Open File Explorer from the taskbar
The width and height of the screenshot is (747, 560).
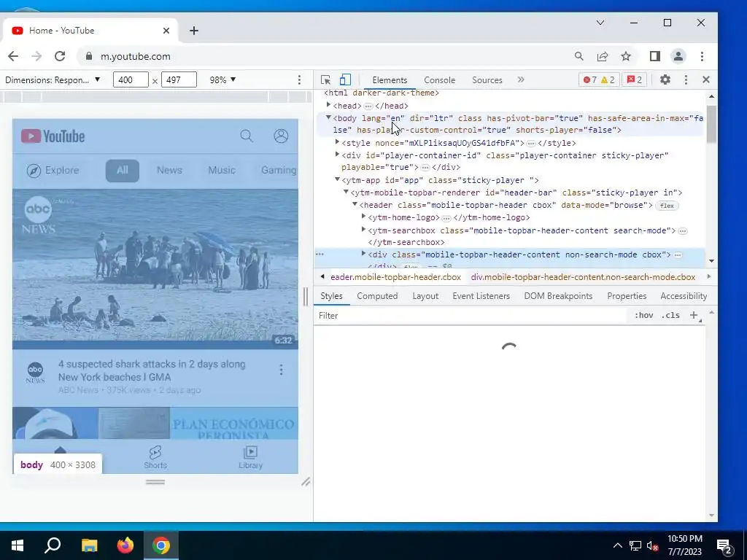(89, 545)
